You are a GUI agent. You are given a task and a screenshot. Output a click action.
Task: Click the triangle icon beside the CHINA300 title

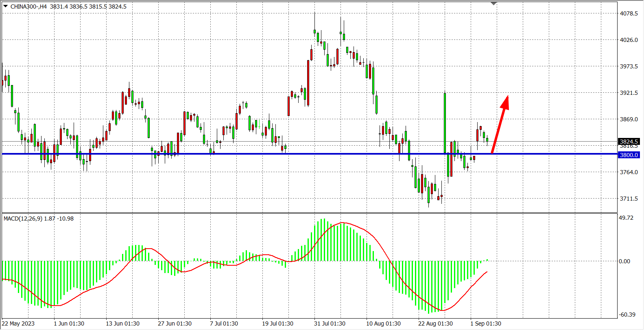[5, 6]
